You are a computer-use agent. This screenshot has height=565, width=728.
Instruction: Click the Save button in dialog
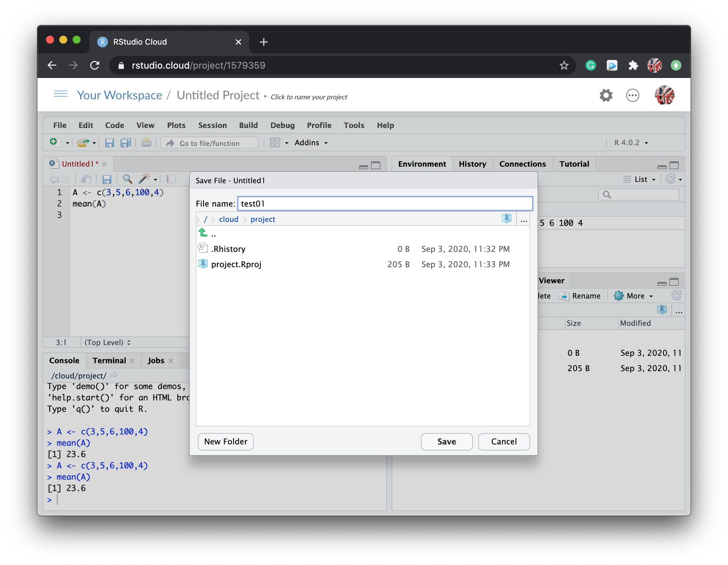click(446, 442)
